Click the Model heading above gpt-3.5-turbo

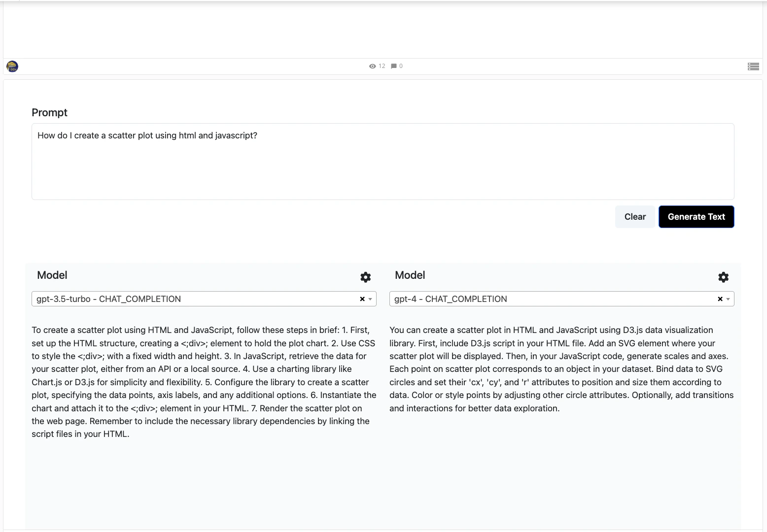click(x=52, y=275)
